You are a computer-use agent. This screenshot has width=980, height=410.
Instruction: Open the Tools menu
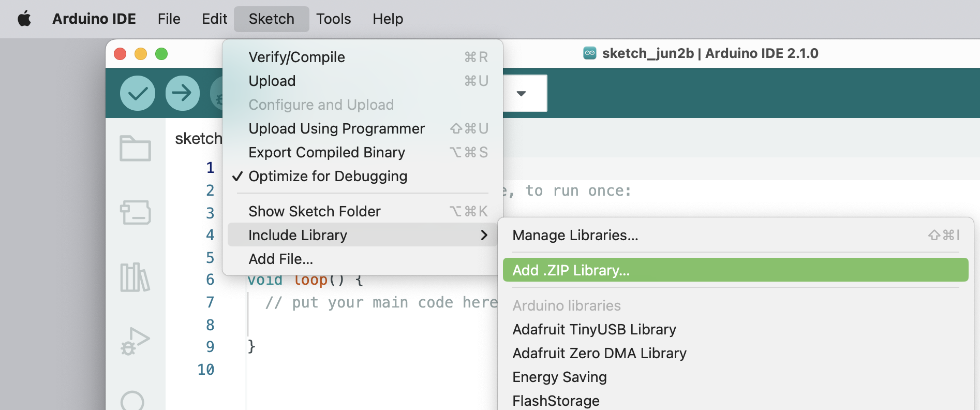tap(334, 19)
